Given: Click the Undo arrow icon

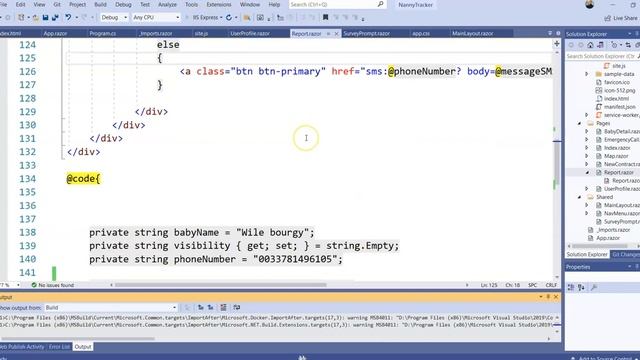Looking at the screenshot, I should coord(68,18).
